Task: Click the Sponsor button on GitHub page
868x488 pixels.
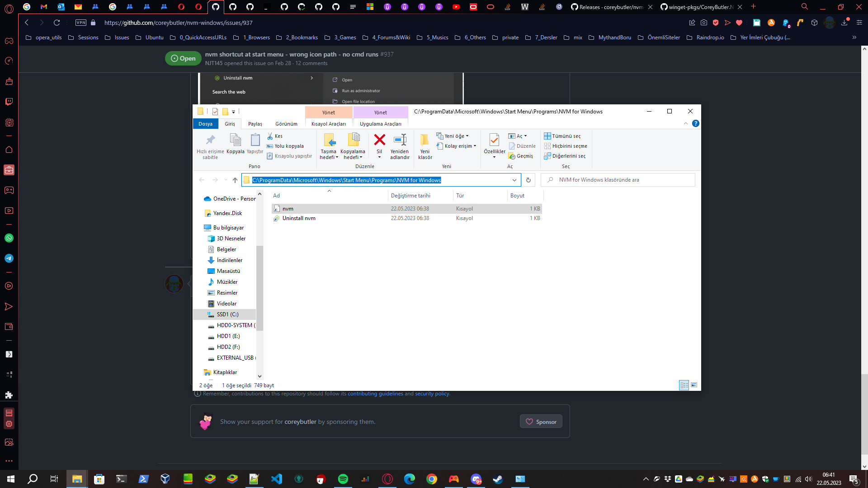Action: click(x=541, y=421)
